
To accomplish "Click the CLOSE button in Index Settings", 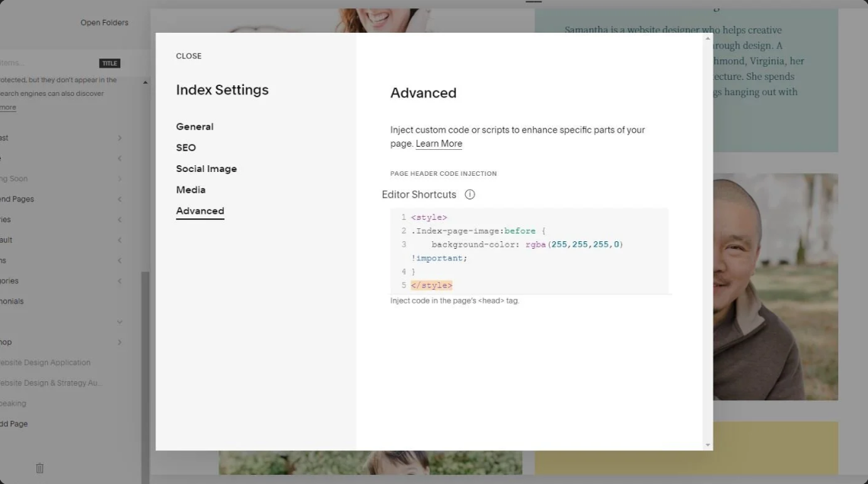I will click(189, 56).
